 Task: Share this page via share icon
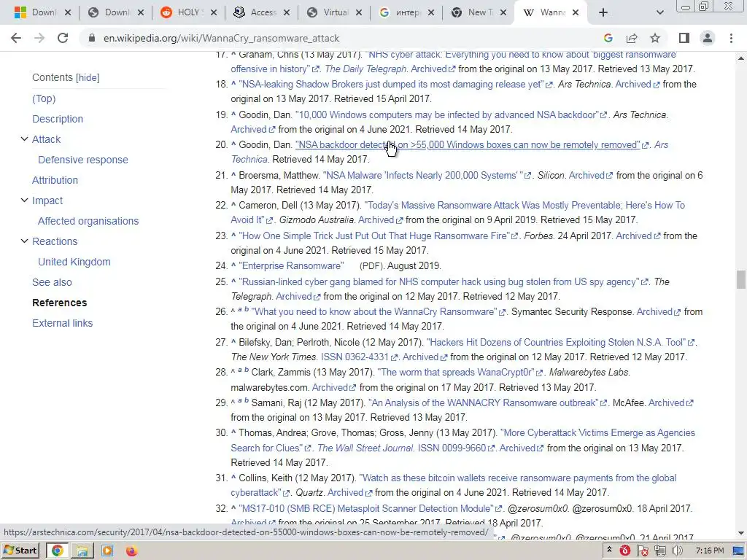click(632, 38)
